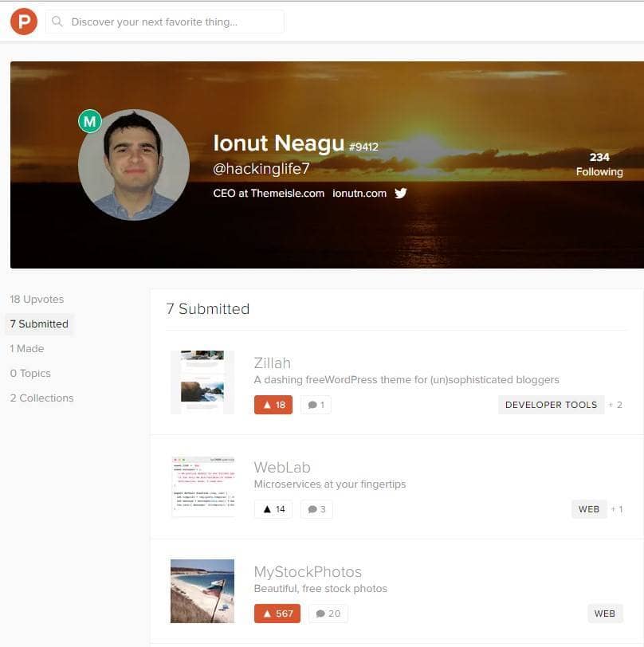Switch to the 1 Made tab
The image size is (644, 647).
[27, 349]
